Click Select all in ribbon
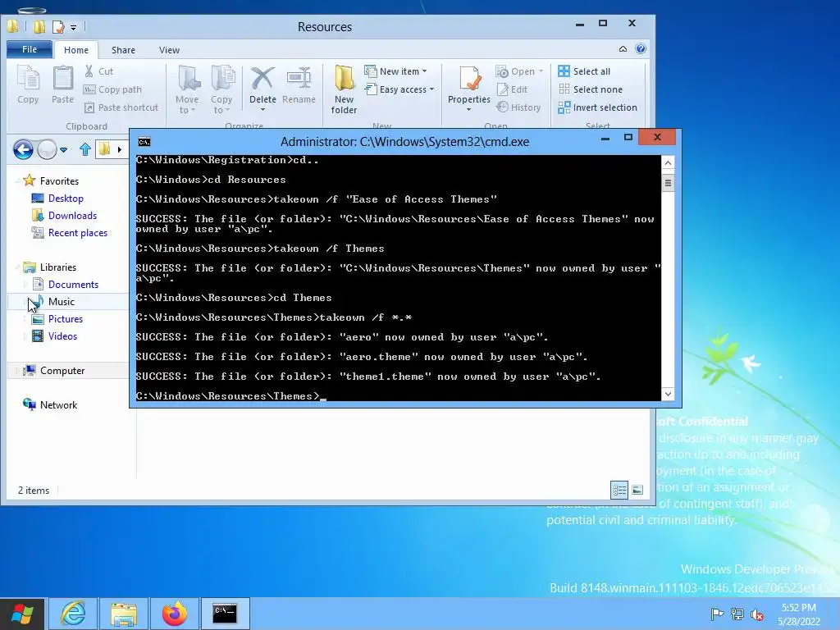Image resolution: width=840 pixels, height=630 pixels. click(x=584, y=71)
